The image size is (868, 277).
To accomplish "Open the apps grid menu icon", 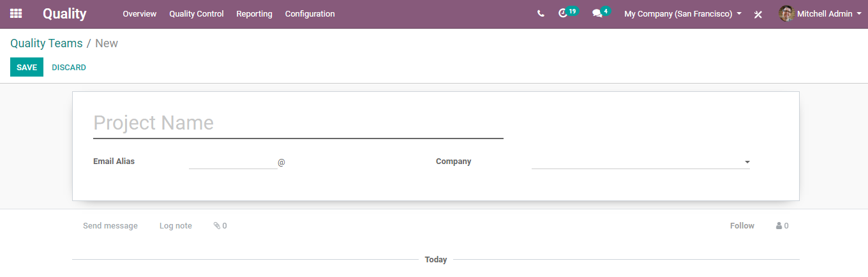I will point(16,13).
